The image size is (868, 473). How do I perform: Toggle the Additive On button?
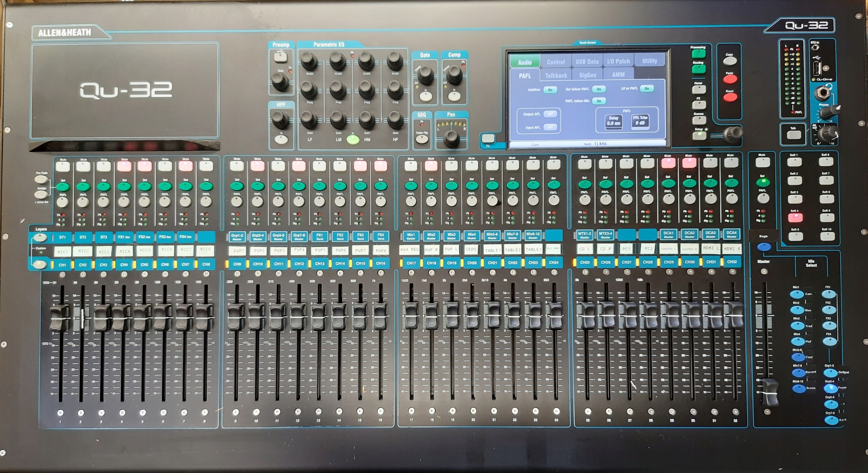(x=550, y=90)
